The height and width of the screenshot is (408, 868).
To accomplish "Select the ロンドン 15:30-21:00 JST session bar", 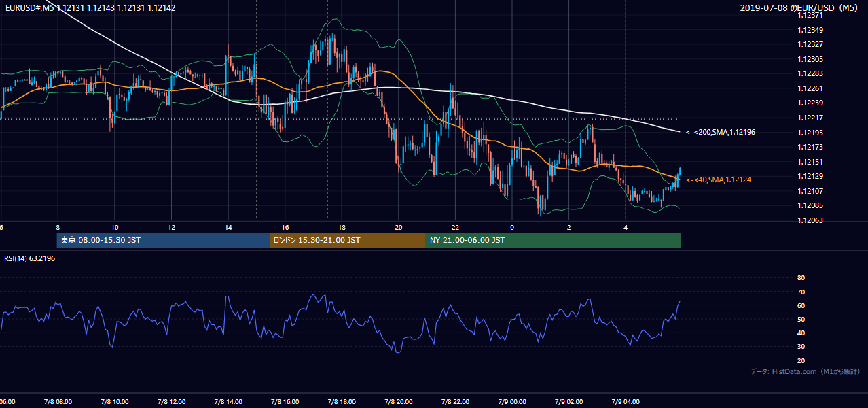I will click(x=348, y=240).
